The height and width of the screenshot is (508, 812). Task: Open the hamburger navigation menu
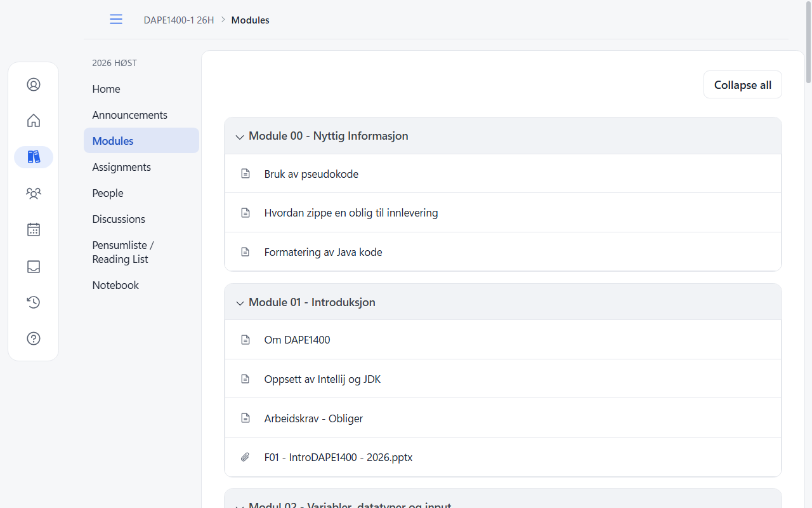(x=116, y=20)
